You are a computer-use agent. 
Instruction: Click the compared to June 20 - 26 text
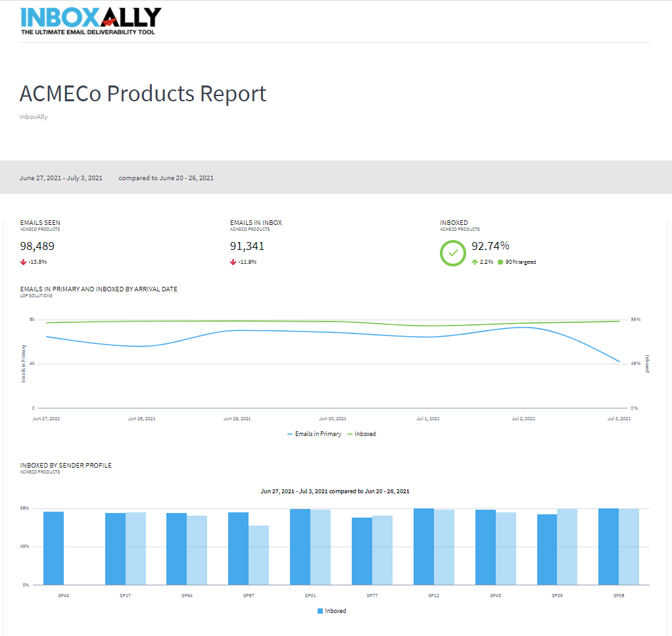pyautogui.click(x=166, y=178)
